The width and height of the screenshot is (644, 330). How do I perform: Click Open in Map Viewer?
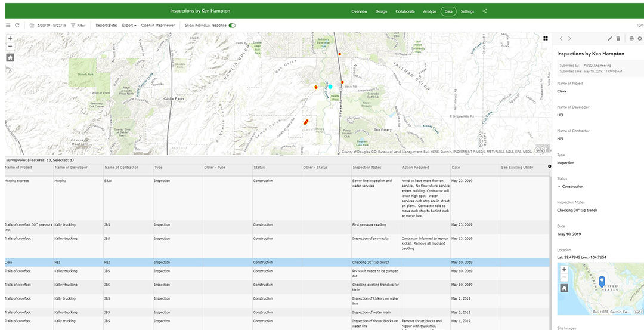point(157,26)
